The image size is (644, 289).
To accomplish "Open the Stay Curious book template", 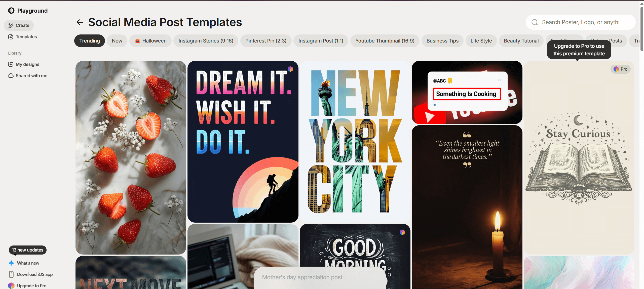I will (x=579, y=157).
